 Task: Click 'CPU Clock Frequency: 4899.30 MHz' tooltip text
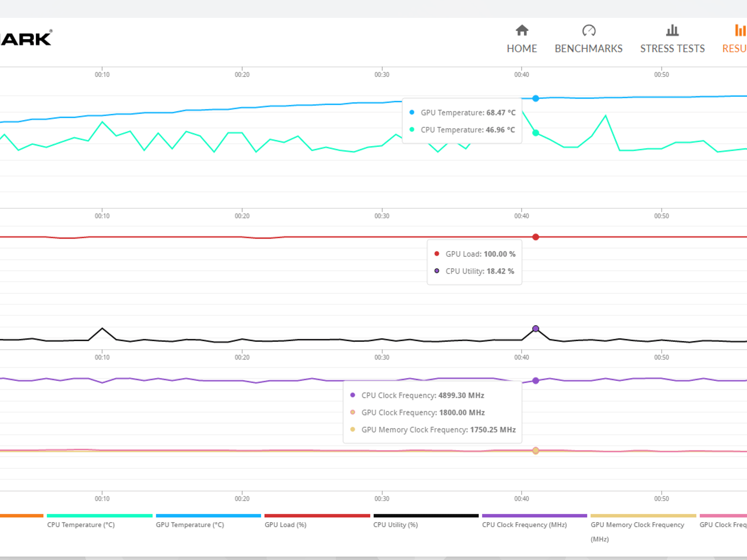pos(423,396)
